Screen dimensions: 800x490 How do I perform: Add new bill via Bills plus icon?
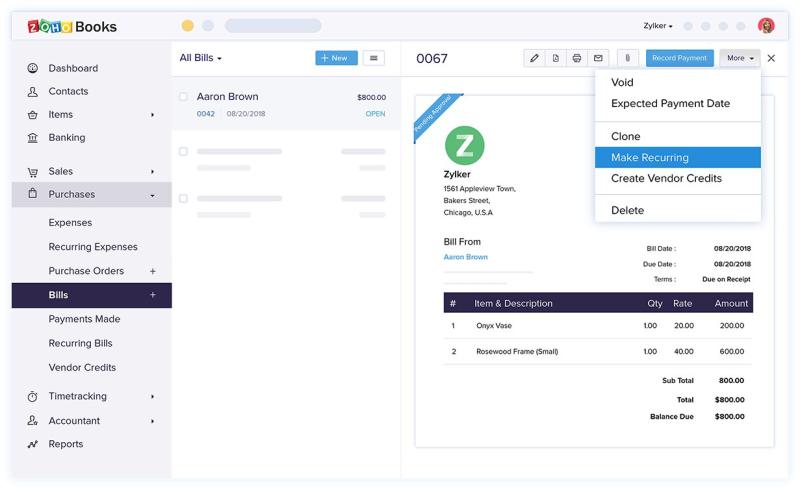(x=153, y=295)
